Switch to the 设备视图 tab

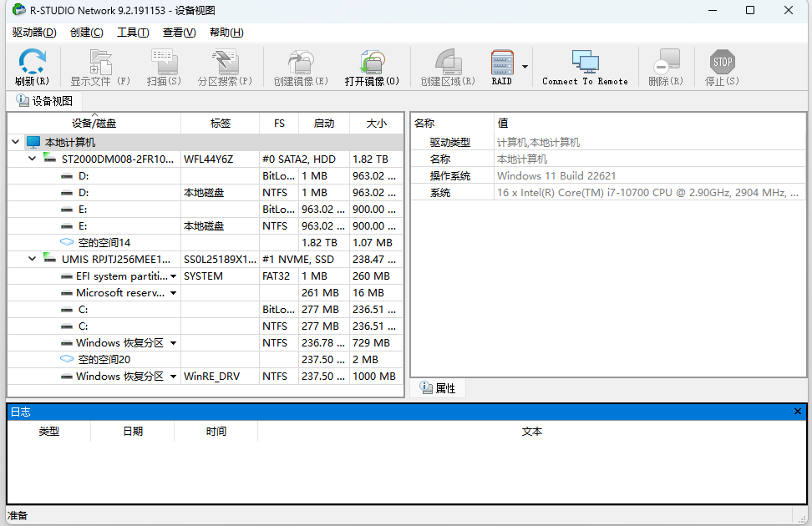click(x=44, y=100)
